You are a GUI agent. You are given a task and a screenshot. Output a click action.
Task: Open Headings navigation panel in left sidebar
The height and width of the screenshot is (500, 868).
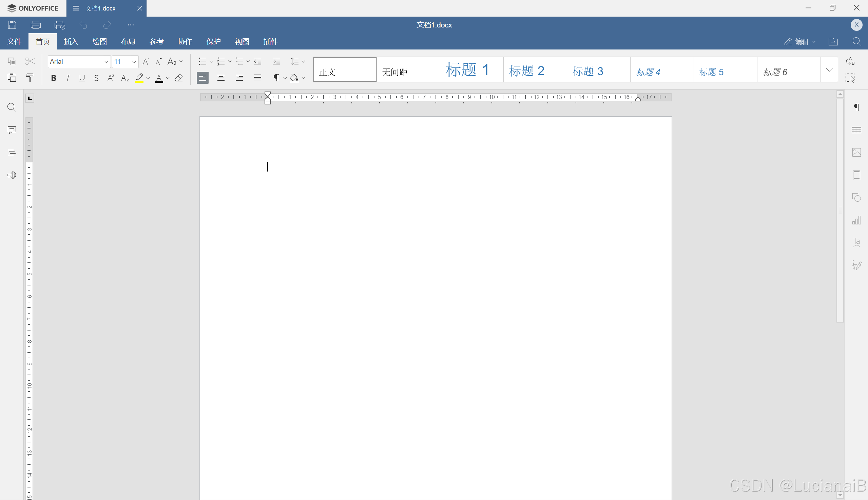(x=12, y=153)
